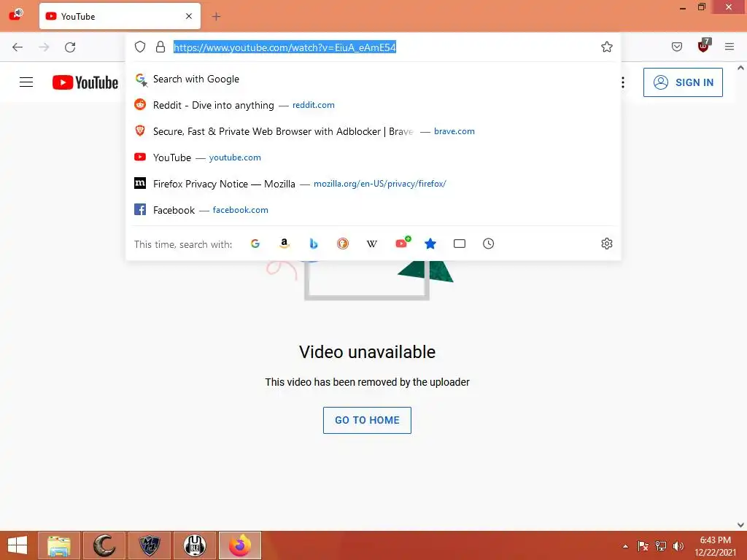Viewport: 747px width, 560px height.
Task: Search this time with Bing icon
Action: pyautogui.click(x=314, y=244)
